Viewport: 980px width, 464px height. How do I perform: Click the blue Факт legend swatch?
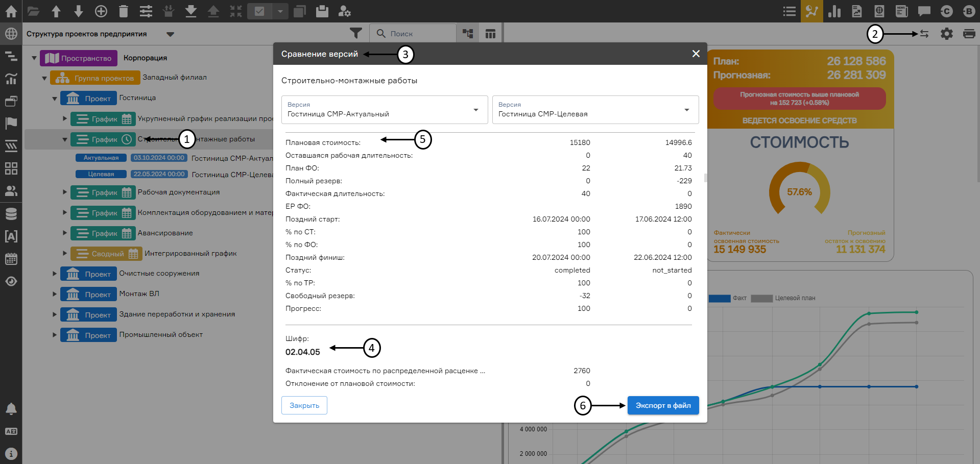pos(720,299)
